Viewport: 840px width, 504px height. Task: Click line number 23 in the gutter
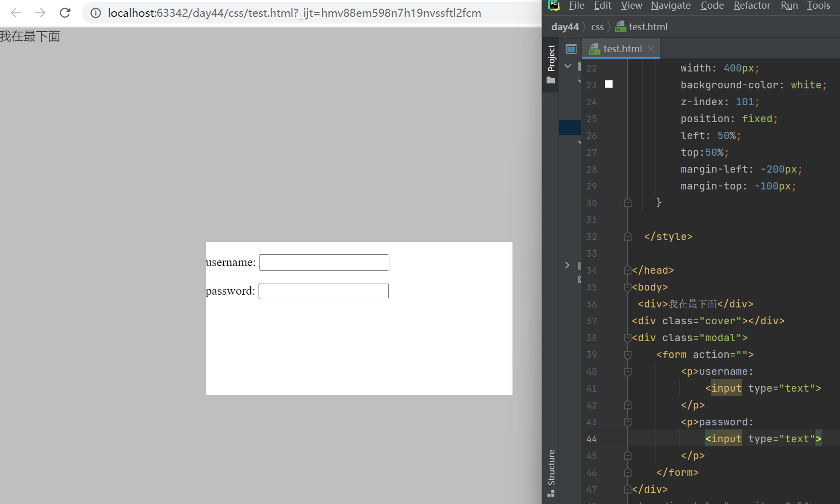592,85
